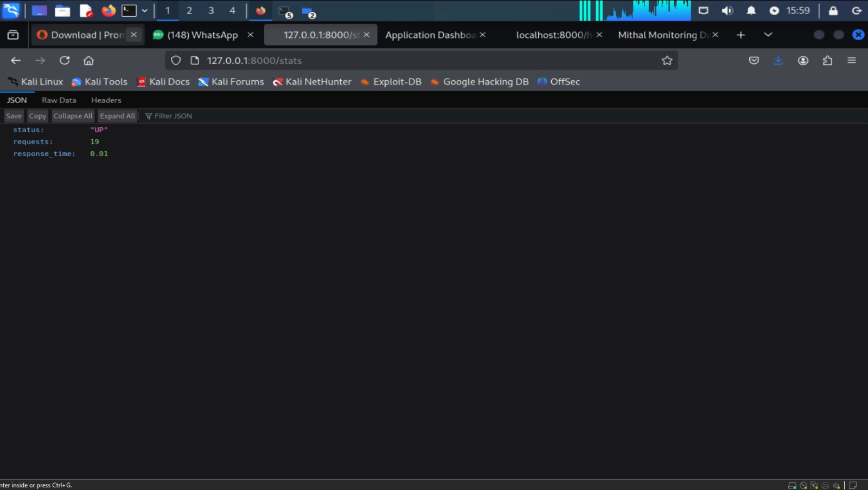Go to the Firefox home page

tap(89, 60)
